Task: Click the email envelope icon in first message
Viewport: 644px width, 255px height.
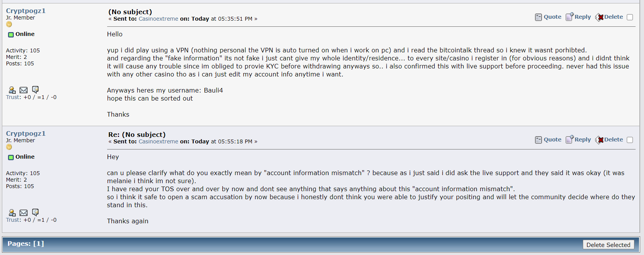Action: (x=23, y=90)
